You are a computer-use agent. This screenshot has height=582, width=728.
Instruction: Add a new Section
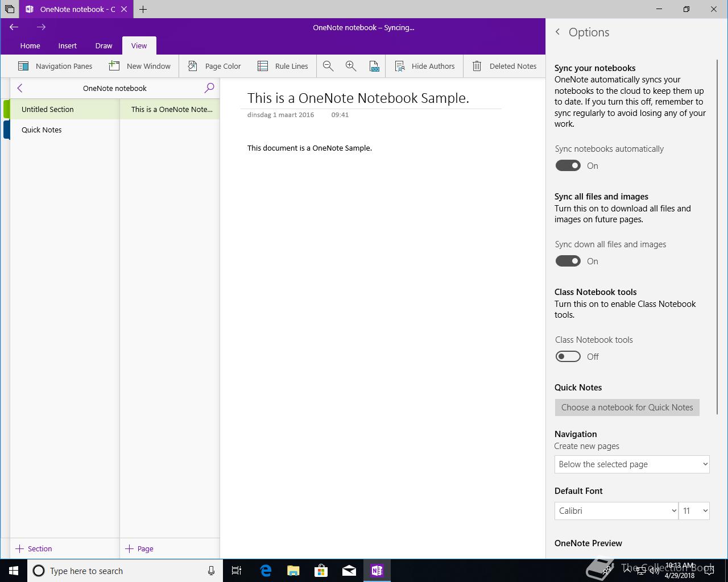pos(34,548)
